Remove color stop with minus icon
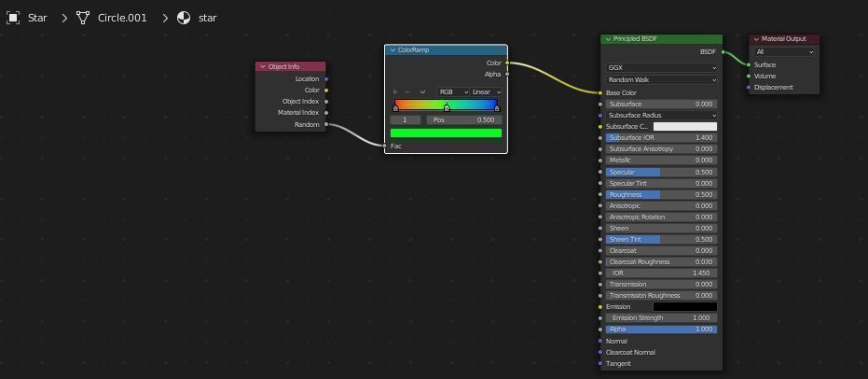This screenshot has width=868, height=379. coord(406,92)
